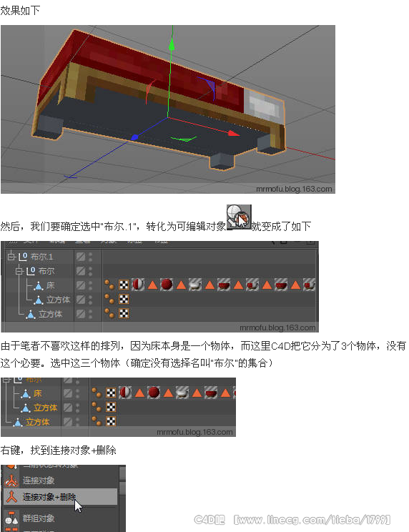
Task: Toggle layer square of bottom 立方体 in first panel
Action: click(x=81, y=314)
